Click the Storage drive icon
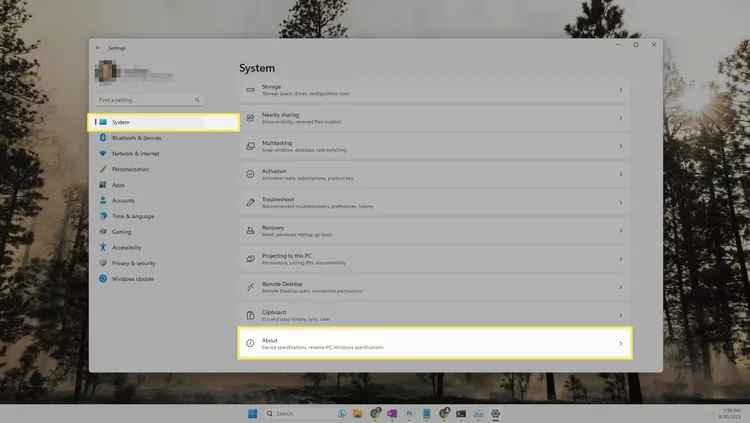The width and height of the screenshot is (750, 423). click(x=250, y=90)
